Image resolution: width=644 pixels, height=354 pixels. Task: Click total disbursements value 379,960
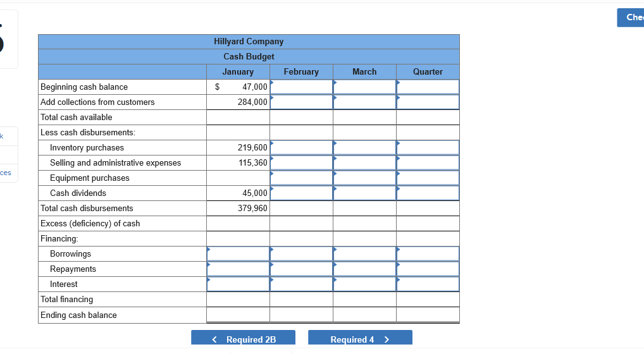(252, 209)
